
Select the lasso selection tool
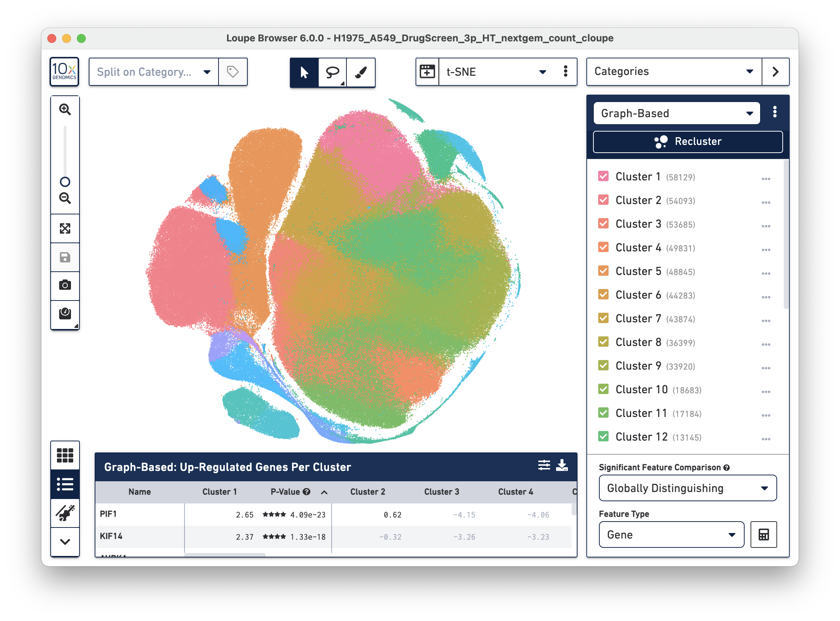[333, 71]
